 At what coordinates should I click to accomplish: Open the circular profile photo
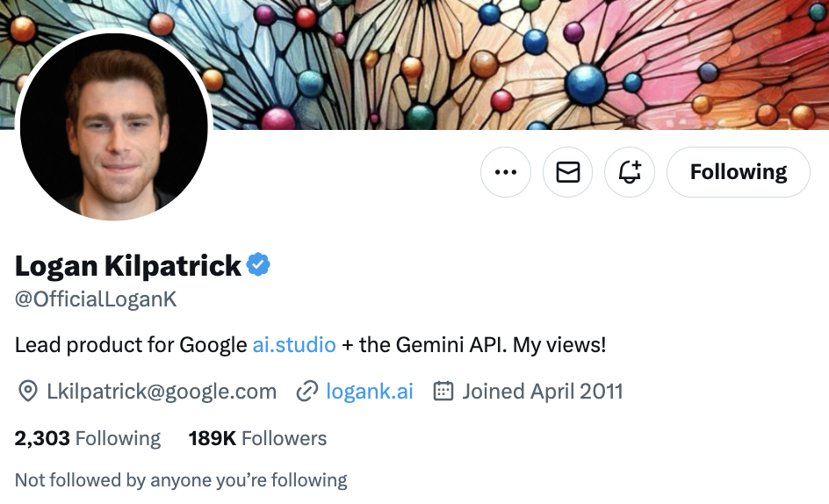coord(114,127)
